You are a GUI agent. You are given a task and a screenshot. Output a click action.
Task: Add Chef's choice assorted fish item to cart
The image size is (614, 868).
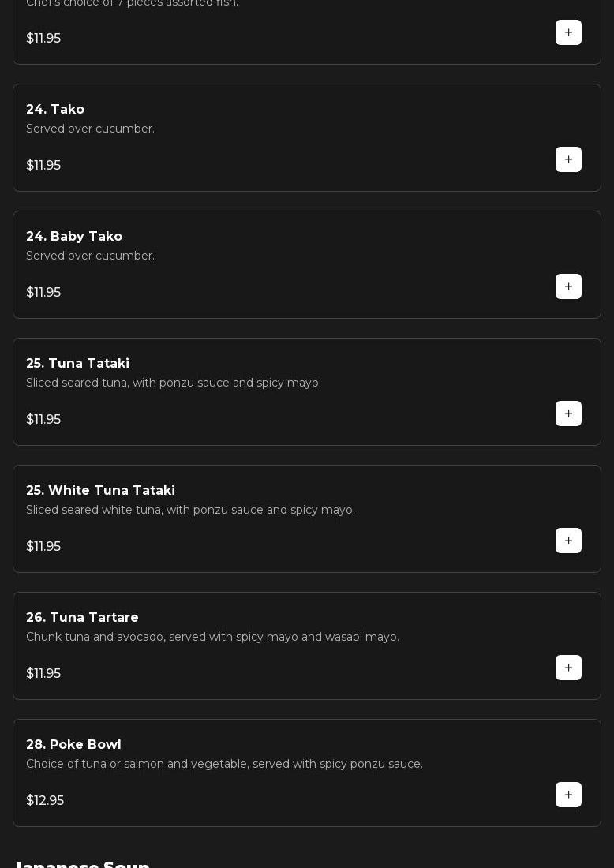568,32
